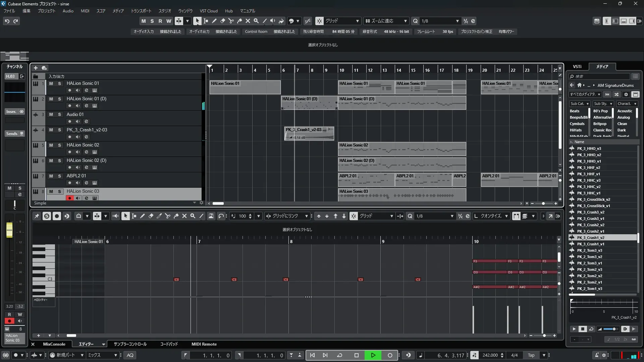Open the MIDI menu

[85, 11]
